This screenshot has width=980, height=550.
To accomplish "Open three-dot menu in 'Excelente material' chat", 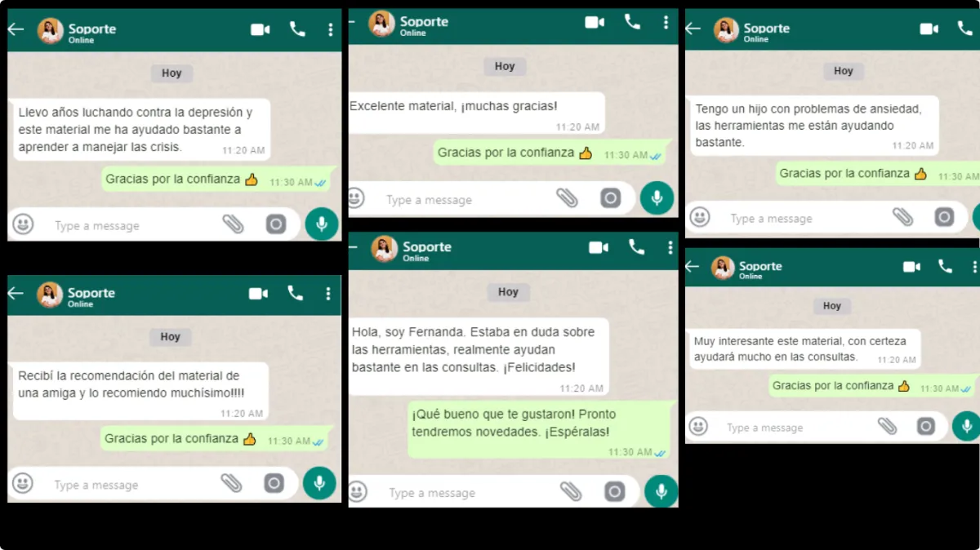I will 666,22.
